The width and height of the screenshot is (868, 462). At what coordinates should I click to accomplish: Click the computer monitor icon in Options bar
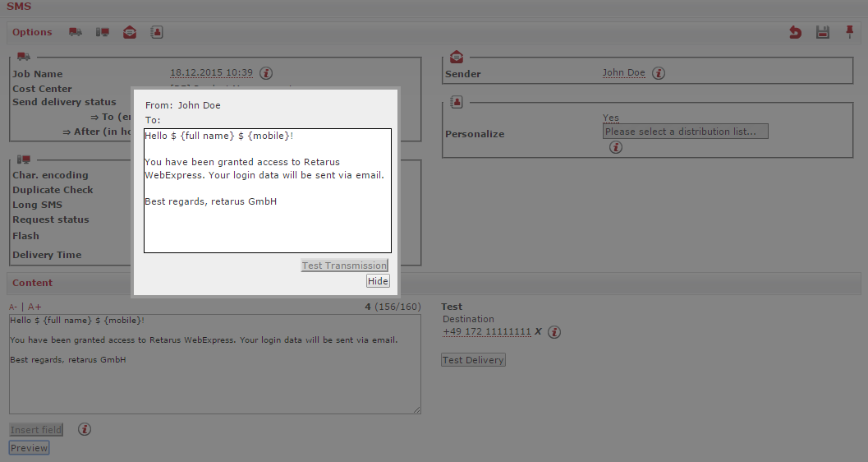[103, 32]
